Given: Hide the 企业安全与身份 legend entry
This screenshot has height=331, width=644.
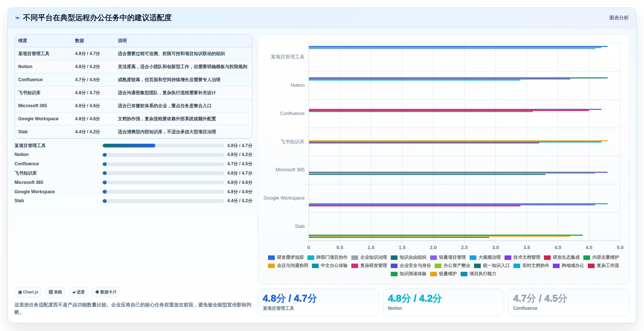Looking at the screenshot, I should tap(411, 265).
